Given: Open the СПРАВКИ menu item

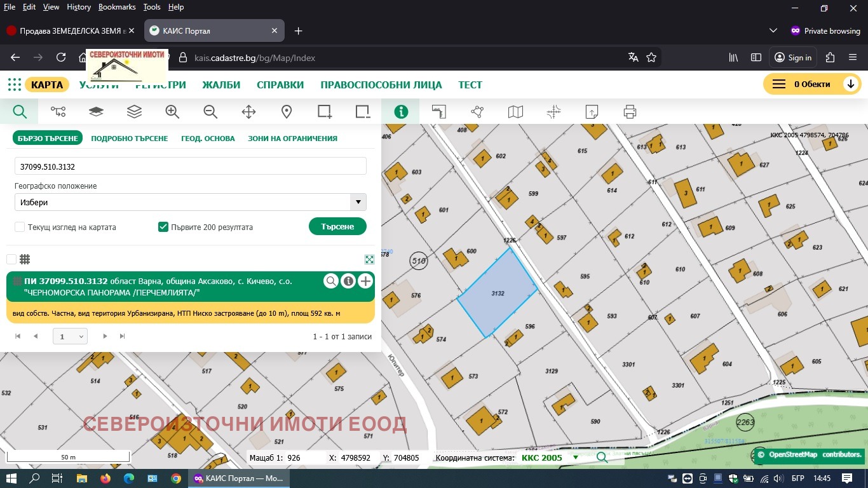Looking at the screenshot, I should click(x=280, y=84).
